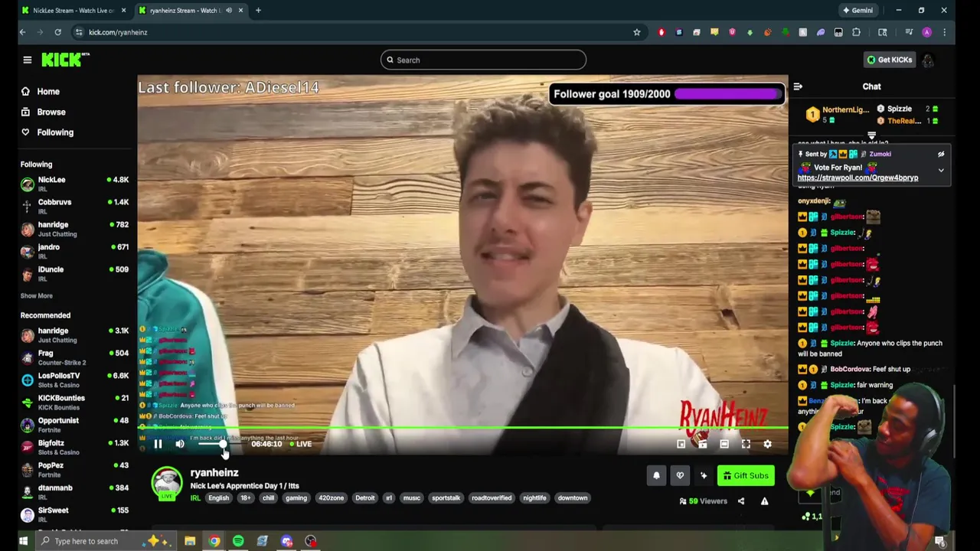Select the IRL category link
The width and height of the screenshot is (980, 551).
[195, 498]
